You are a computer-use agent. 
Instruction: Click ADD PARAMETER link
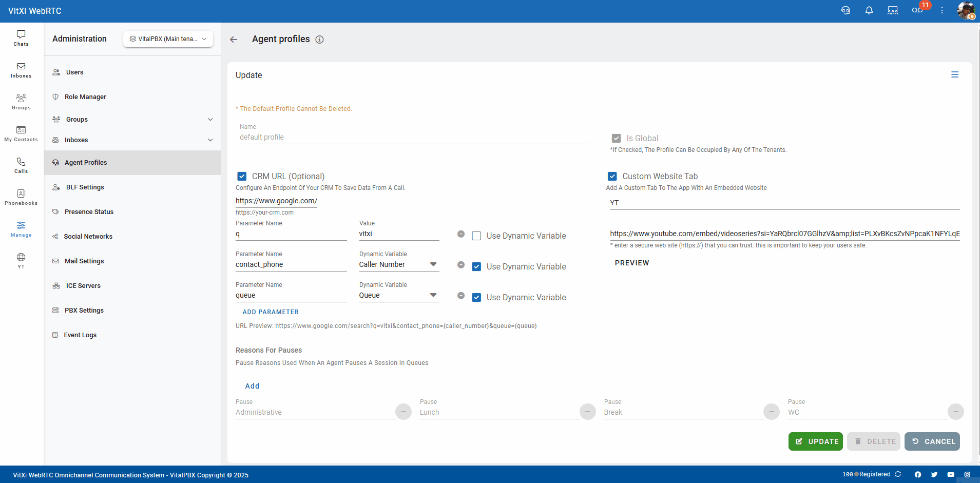pos(271,312)
